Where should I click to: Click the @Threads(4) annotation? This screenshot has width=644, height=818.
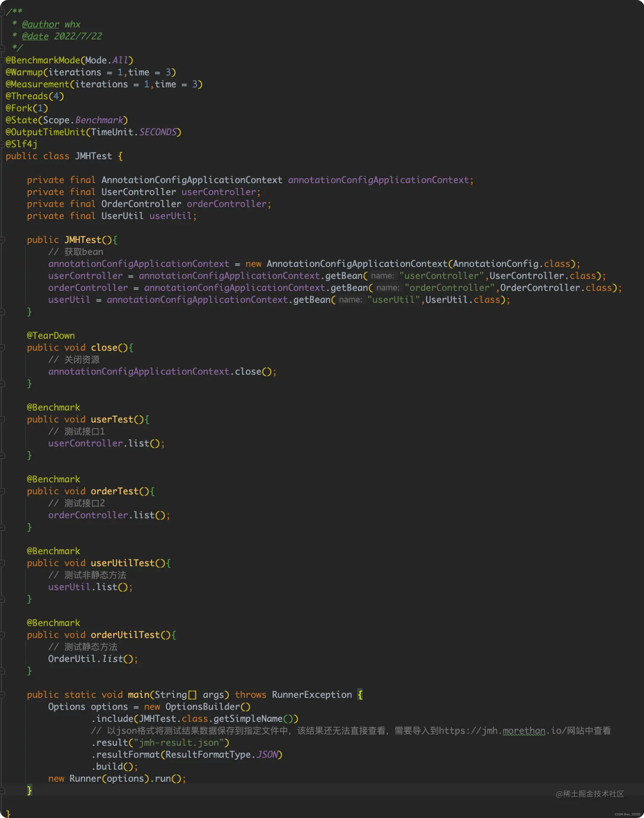34,96
